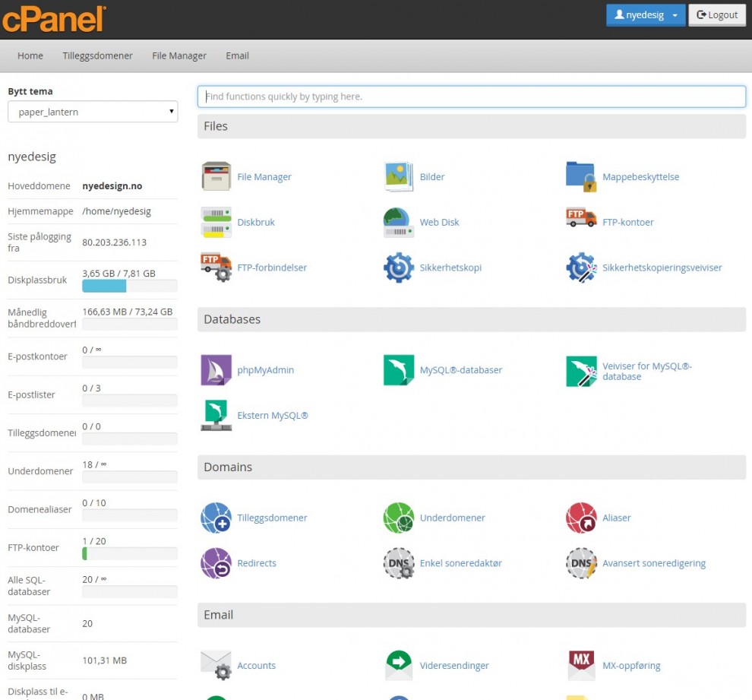This screenshot has height=700, width=752.
Task: Click the MySQL®-databaser dolphin icon
Action: pos(399,370)
